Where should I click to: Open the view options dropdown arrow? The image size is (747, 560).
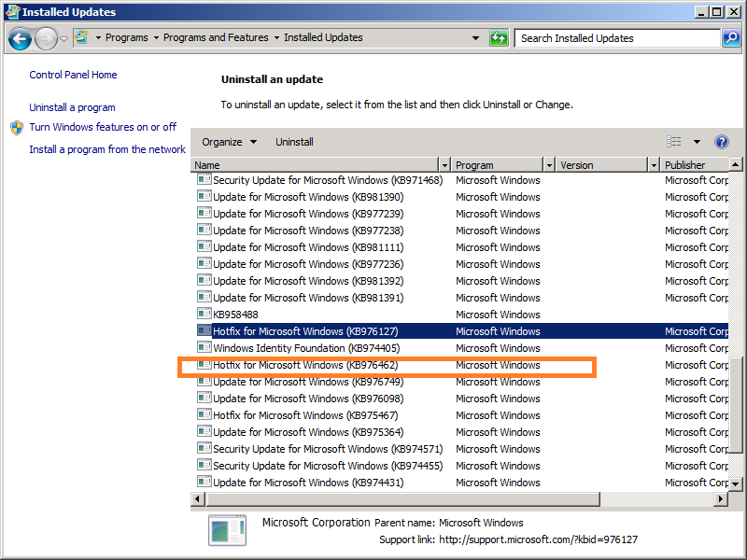pyautogui.click(x=697, y=142)
